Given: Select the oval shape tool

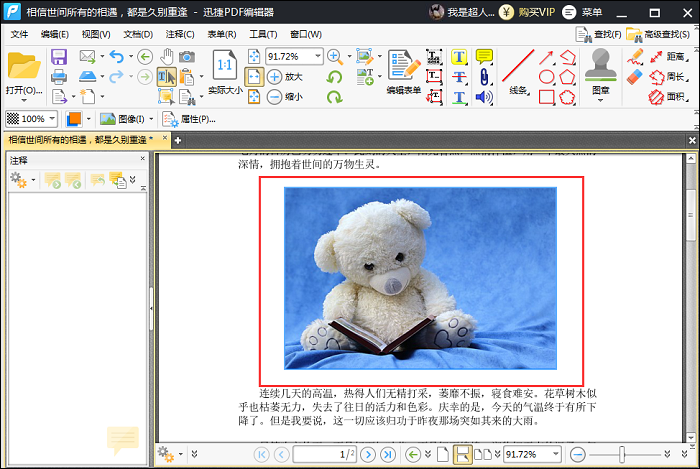Looking at the screenshot, I should point(546,77).
